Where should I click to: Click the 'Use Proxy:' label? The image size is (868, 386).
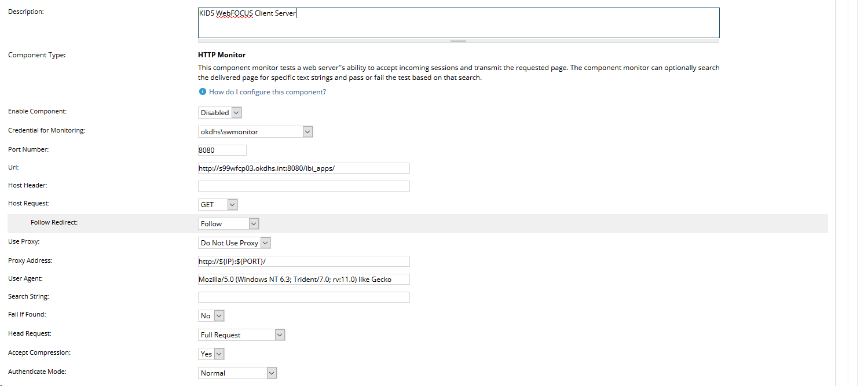[x=24, y=241]
